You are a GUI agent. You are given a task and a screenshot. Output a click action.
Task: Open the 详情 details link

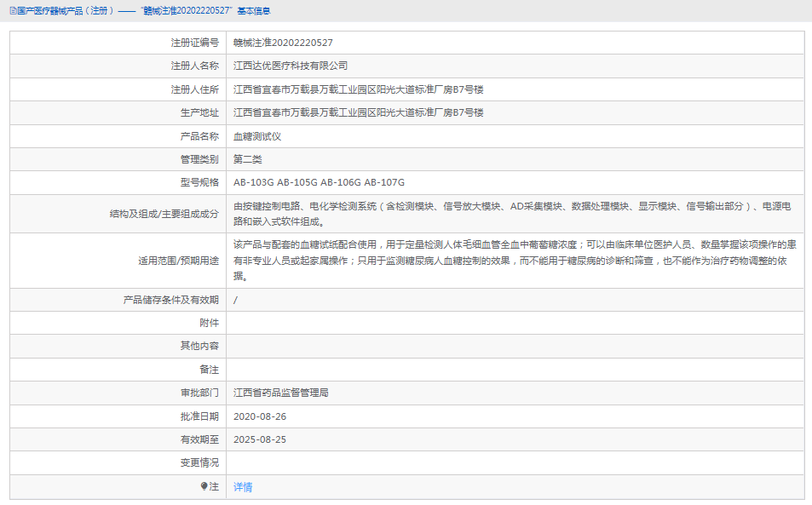tap(243, 487)
